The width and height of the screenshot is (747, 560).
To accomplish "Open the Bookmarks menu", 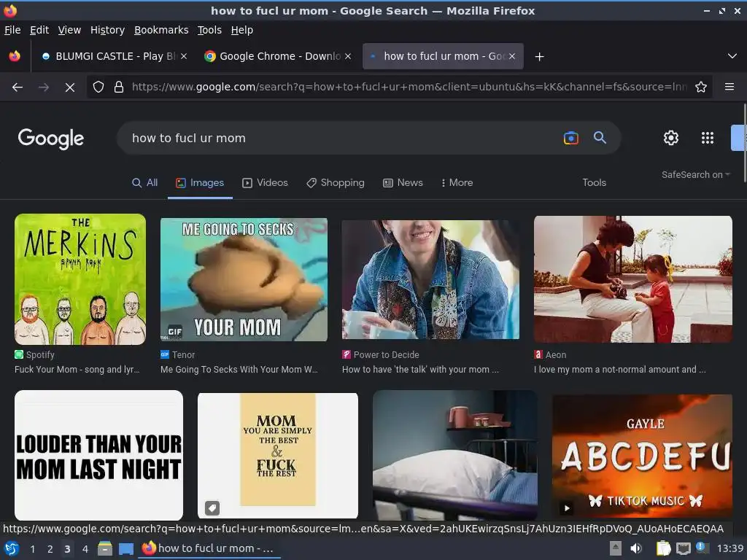I will (x=161, y=30).
